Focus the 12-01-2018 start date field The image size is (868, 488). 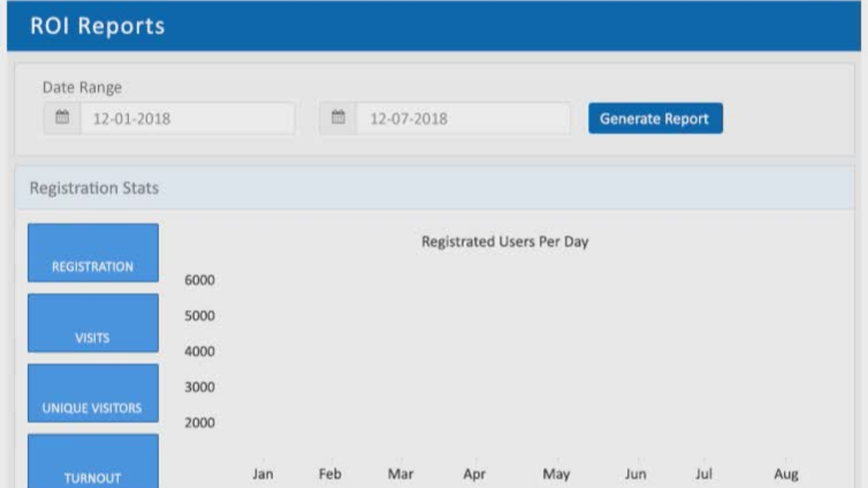click(188, 118)
